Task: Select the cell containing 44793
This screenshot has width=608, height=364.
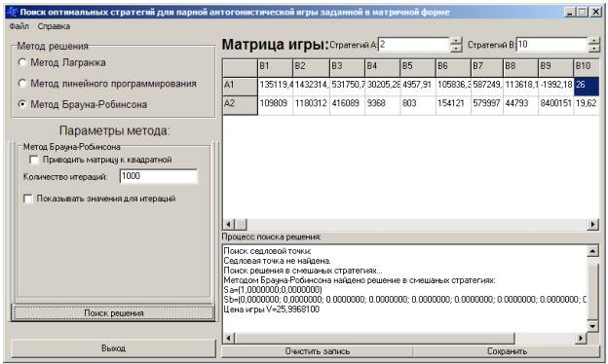Action: (x=521, y=105)
